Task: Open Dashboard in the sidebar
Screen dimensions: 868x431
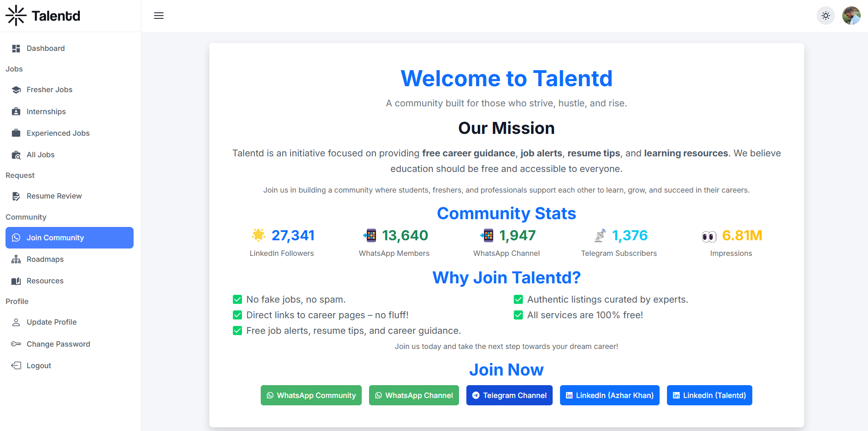Action: point(69,49)
